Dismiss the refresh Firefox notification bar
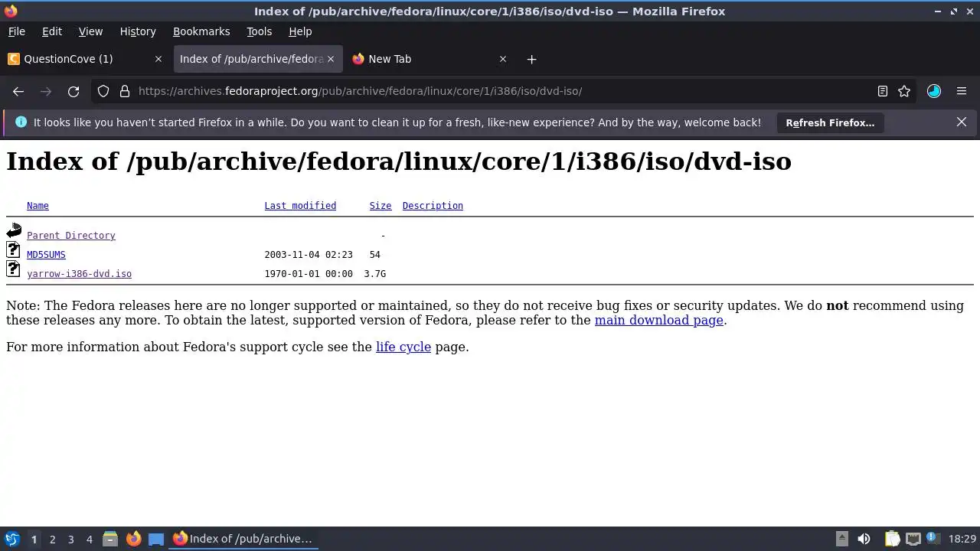The height and width of the screenshot is (551, 980). point(962,122)
